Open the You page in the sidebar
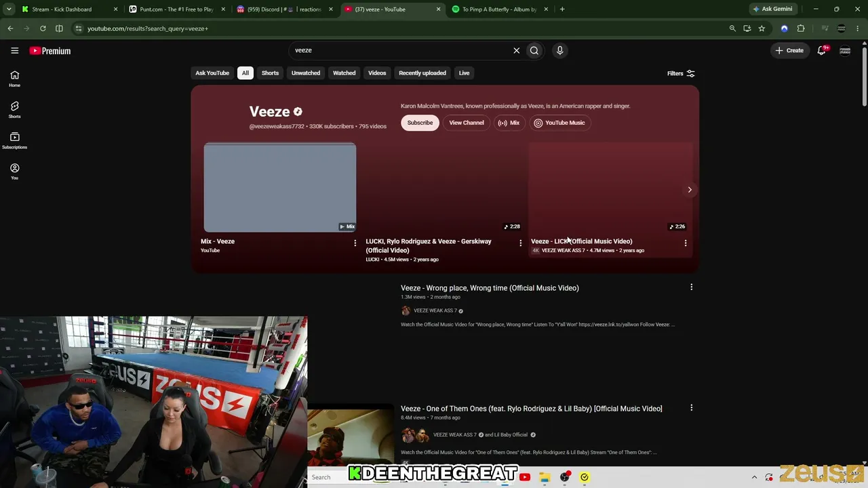 click(x=14, y=171)
